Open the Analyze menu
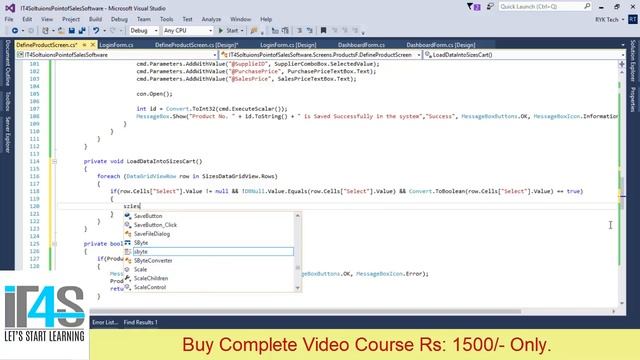Screen dimensions: 640x360 [x=211, y=19]
